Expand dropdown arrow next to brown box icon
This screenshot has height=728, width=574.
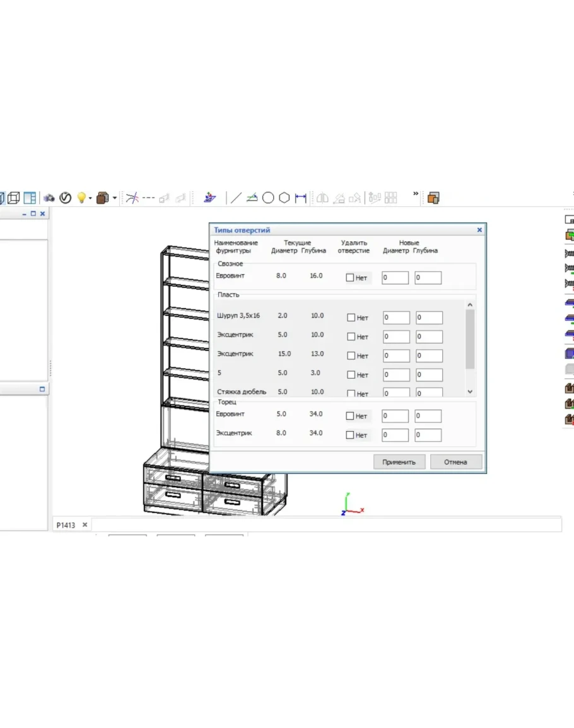(x=115, y=199)
